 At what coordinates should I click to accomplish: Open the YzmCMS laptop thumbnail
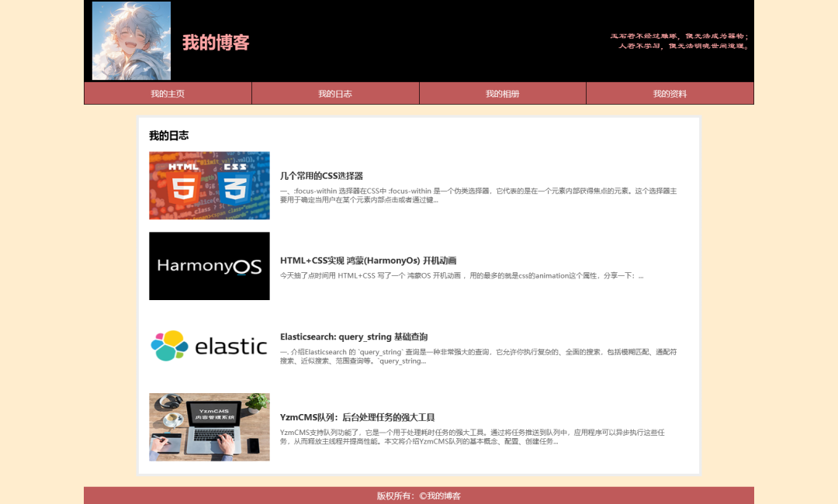(x=209, y=427)
